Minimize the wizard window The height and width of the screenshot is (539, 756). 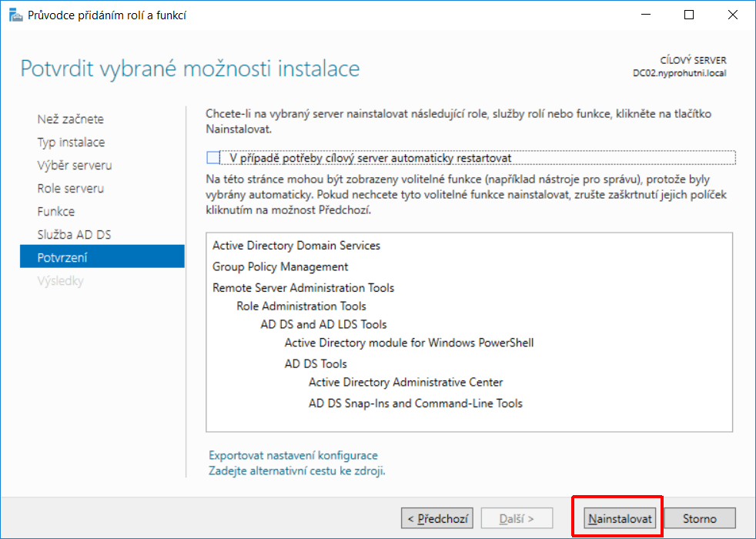tap(646, 15)
